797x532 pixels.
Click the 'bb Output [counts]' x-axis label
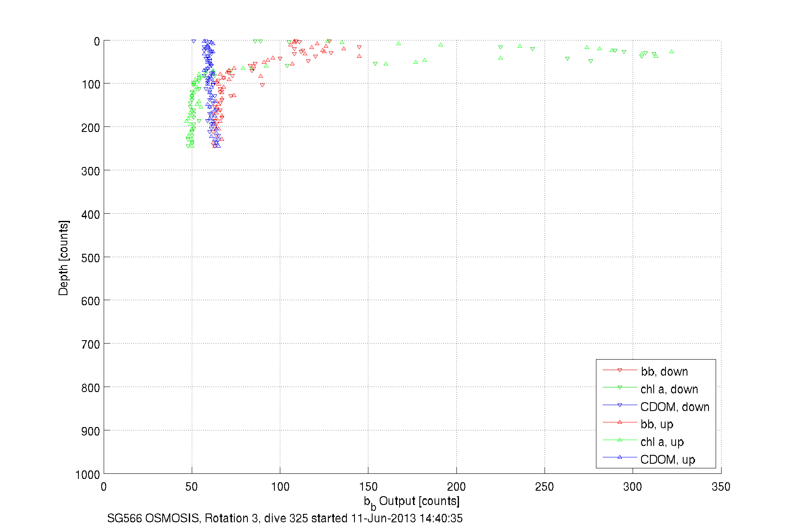coord(411,502)
